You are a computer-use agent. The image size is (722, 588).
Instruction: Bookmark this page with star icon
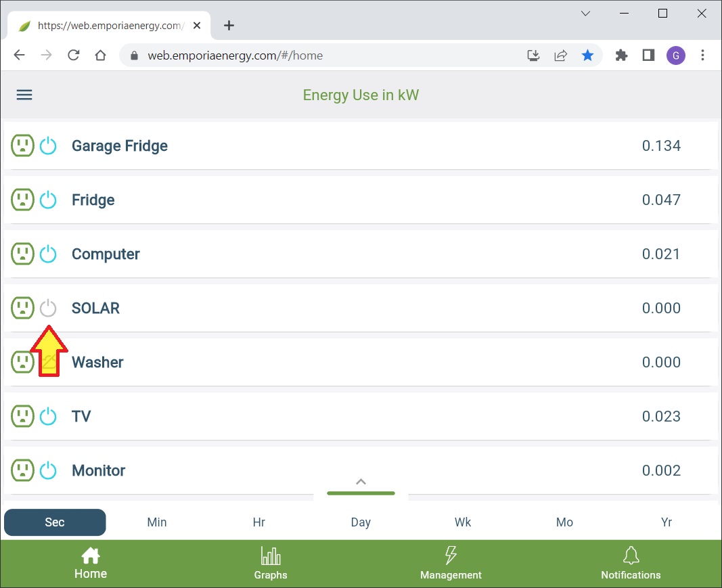click(x=587, y=55)
